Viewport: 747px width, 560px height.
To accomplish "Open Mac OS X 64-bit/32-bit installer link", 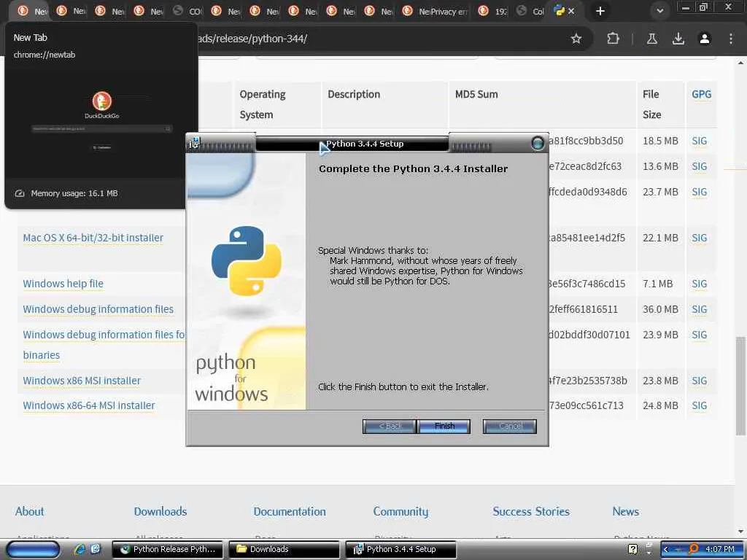I will pos(93,238).
